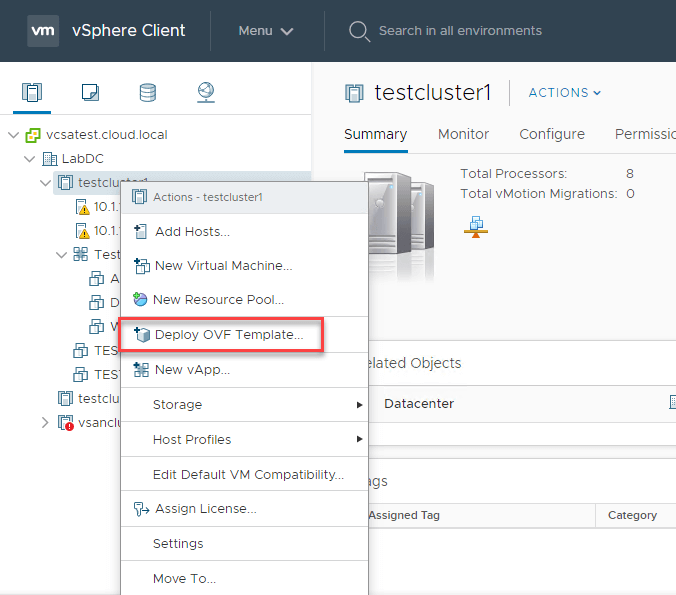Click the Deploy OVF Template icon
This screenshot has height=595, width=676.
(x=142, y=334)
